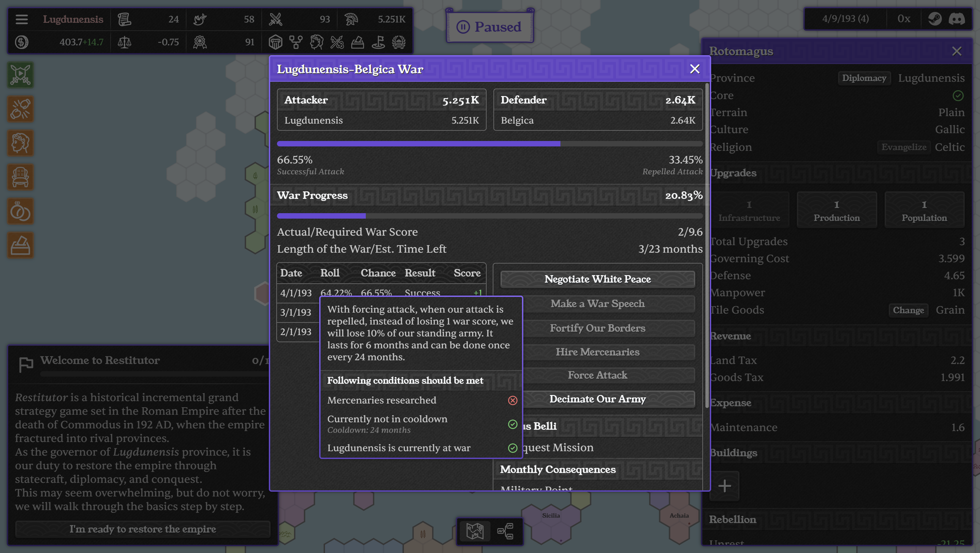Click Change next to Tile Goods
This screenshot has width=980, height=553.
tap(908, 310)
